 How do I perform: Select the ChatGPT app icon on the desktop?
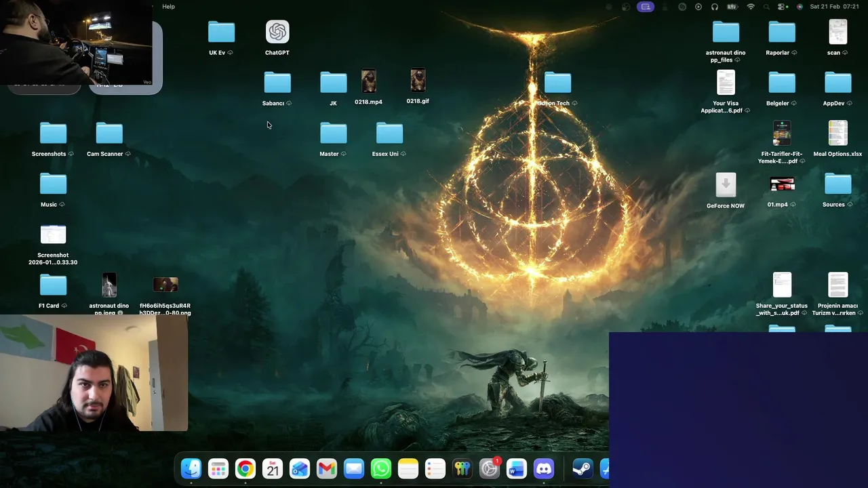(277, 32)
